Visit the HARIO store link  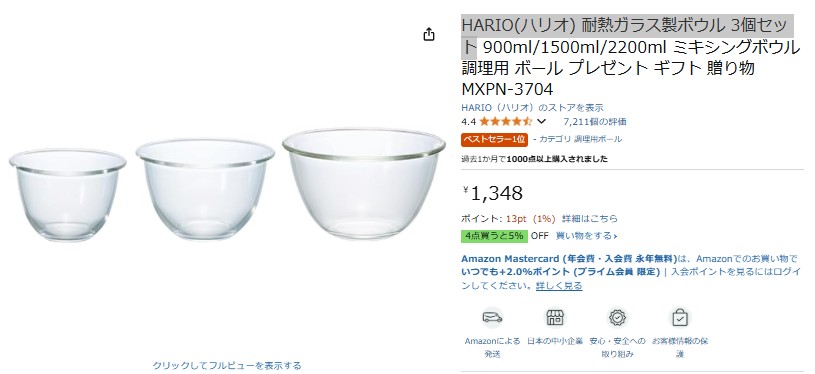coord(532,108)
